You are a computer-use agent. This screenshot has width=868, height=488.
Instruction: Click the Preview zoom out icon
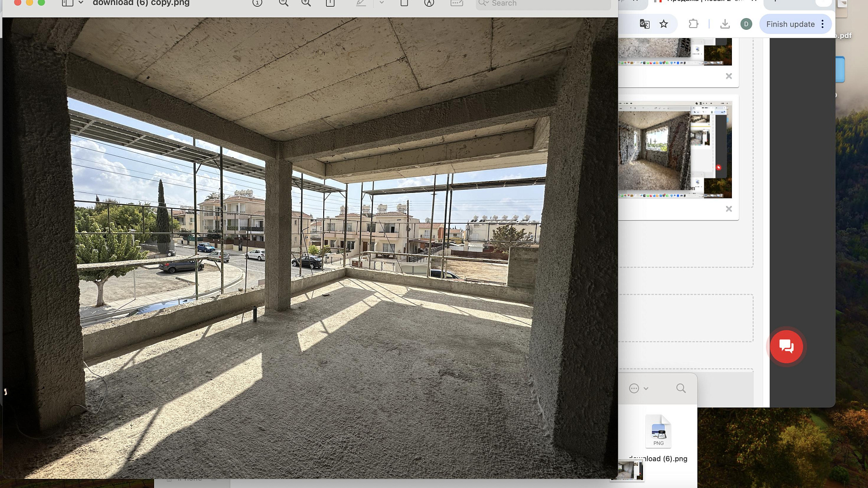point(283,3)
